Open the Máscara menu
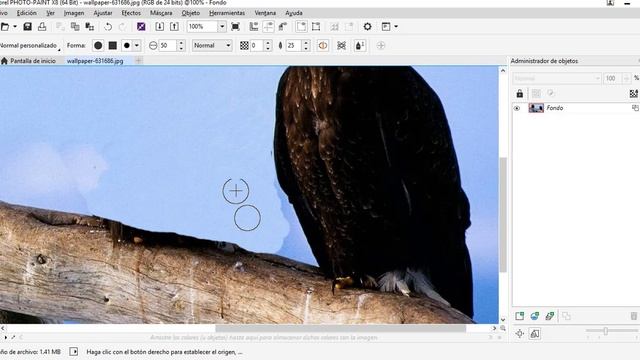 point(161,13)
